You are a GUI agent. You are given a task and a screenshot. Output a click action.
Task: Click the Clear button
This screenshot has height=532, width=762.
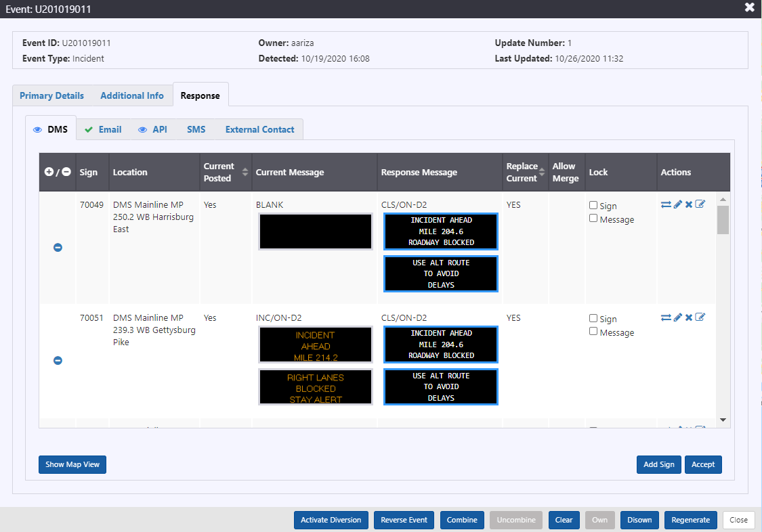tap(564, 520)
